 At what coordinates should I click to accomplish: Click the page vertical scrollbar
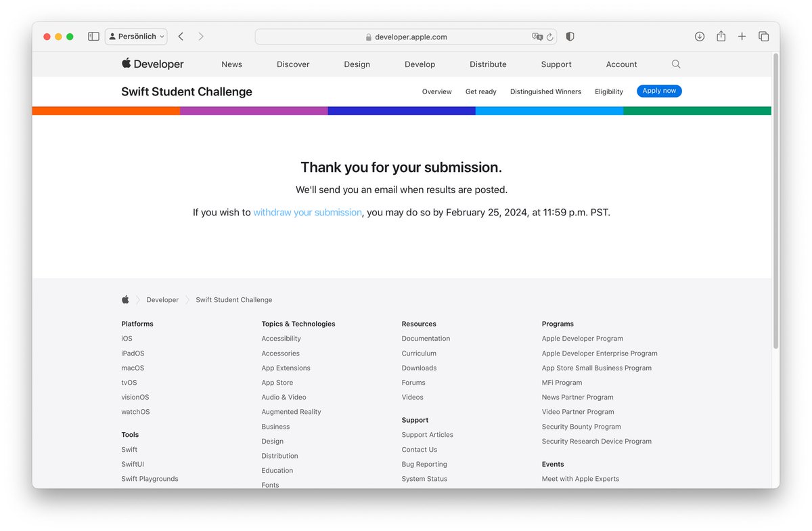coord(775,202)
